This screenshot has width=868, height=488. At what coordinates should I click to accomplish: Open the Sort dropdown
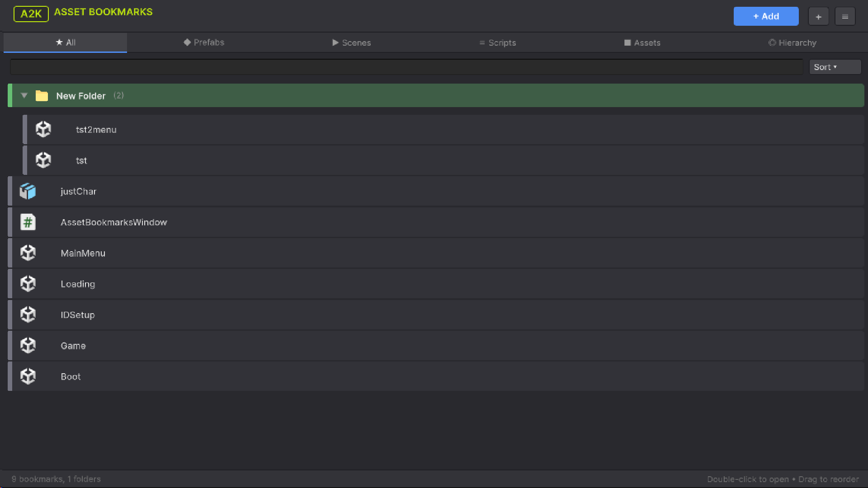coord(835,67)
